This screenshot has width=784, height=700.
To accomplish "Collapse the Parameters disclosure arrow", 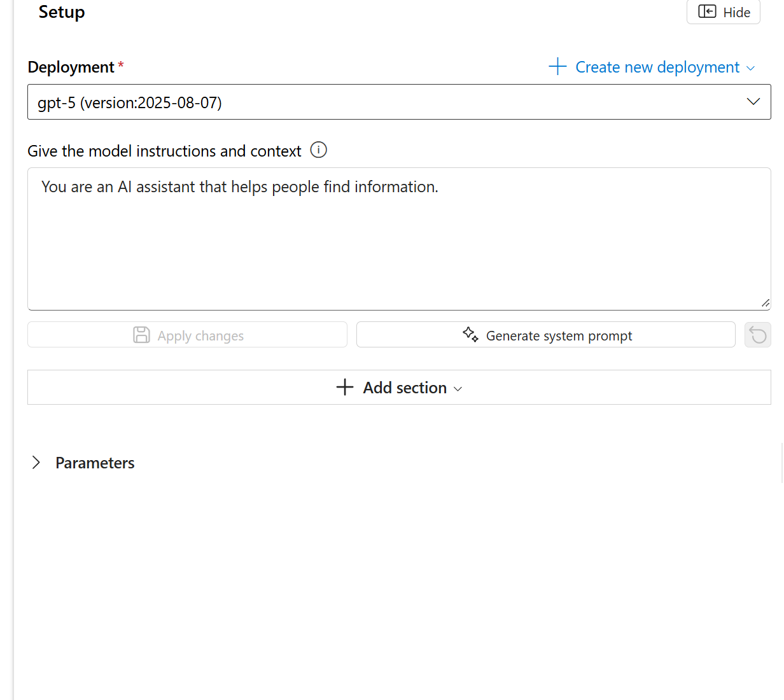I will tap(36, 462).
